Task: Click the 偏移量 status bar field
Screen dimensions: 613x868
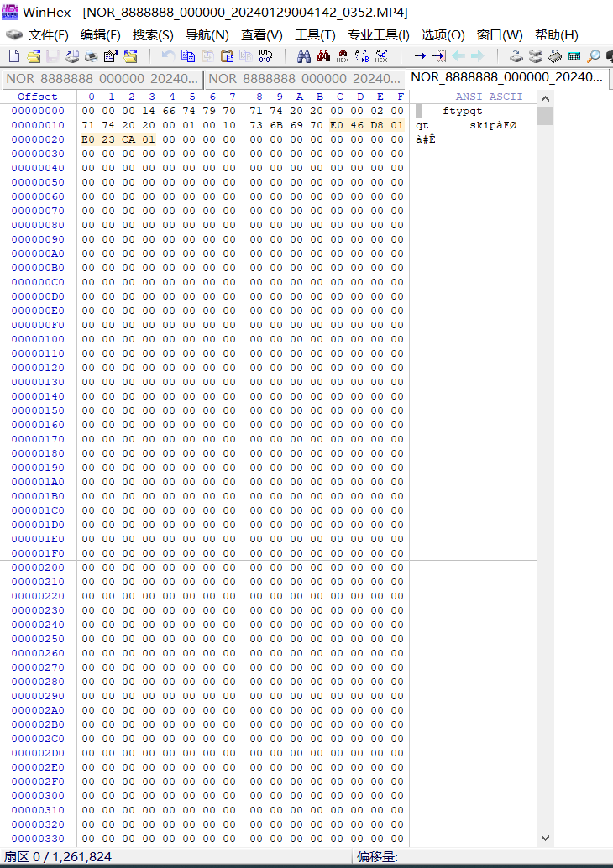Action: tap(377, 856)
